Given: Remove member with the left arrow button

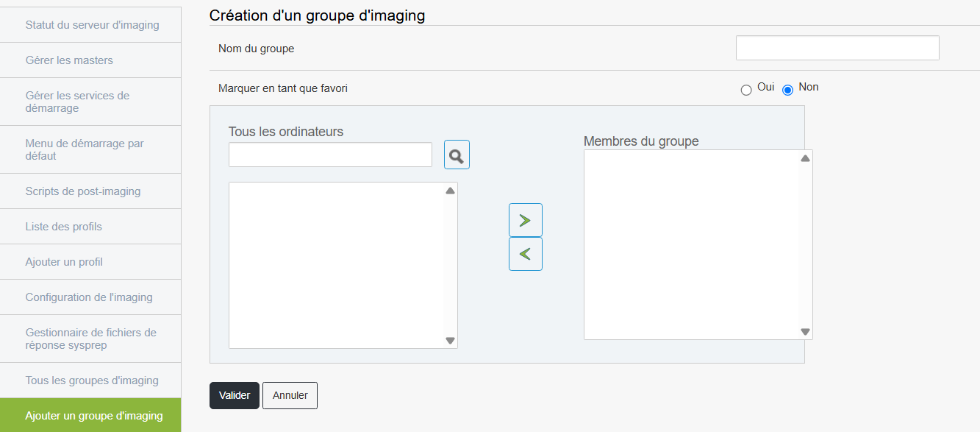Looking at the screenshot, I should point(525,254).
